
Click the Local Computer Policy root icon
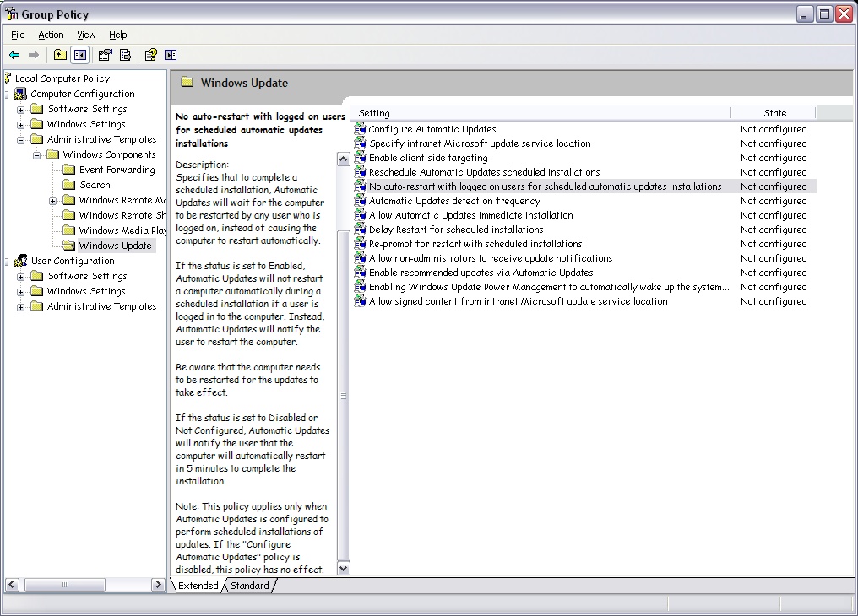pyautogui.click(x=8, y=78)
